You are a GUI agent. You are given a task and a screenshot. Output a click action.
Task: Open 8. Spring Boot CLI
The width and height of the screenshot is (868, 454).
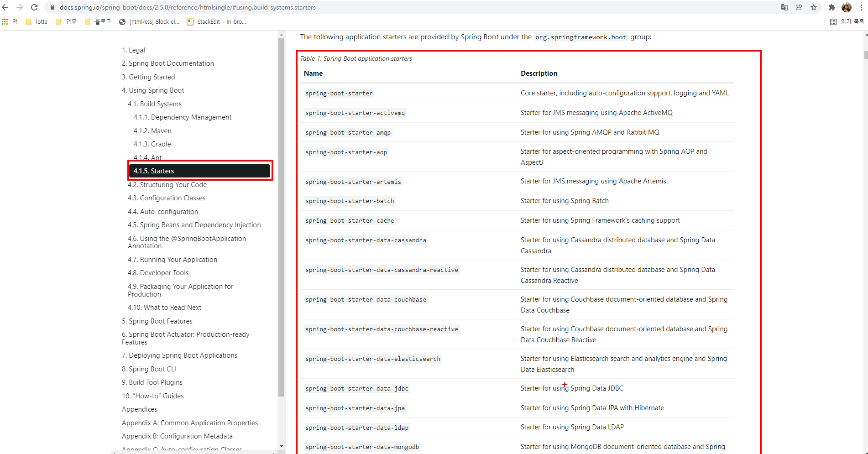point(149,369)
